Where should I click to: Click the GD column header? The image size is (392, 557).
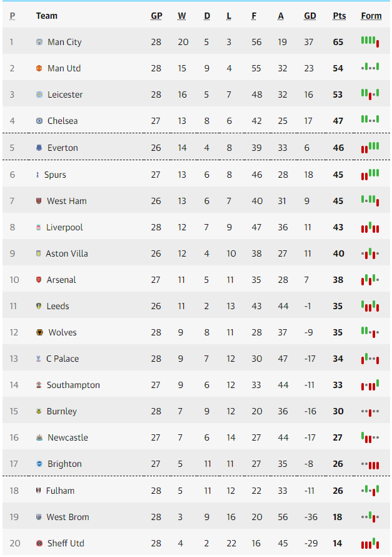pos(310,16)
